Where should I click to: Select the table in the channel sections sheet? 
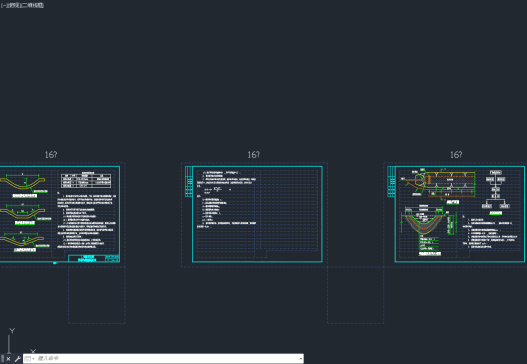coord(86,180)
